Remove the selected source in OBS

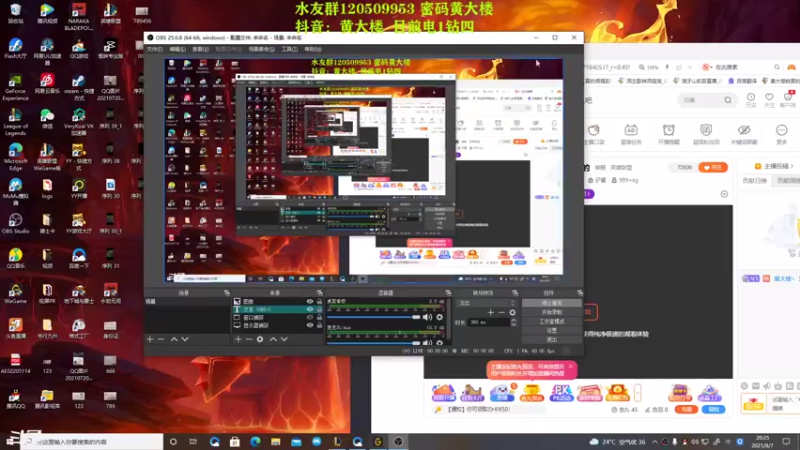(x=249, y=339)
